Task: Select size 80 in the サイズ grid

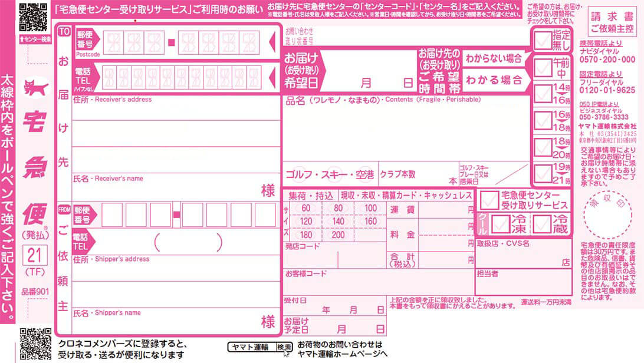Action: pos(339,208)
